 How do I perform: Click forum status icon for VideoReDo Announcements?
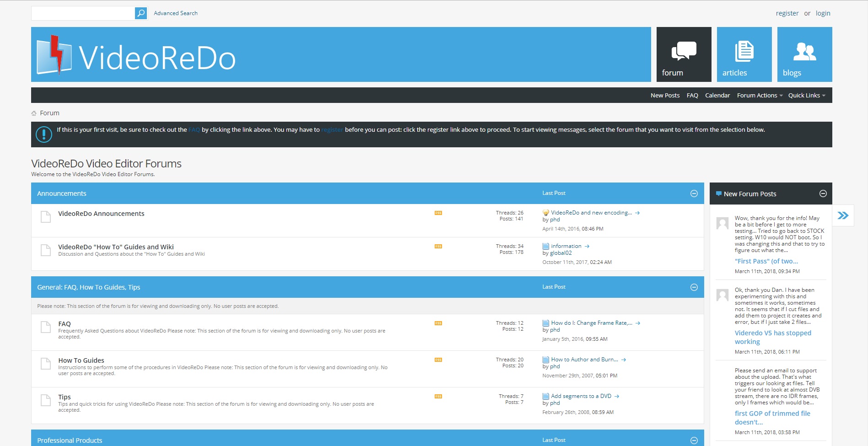pyautogui.click(x=46, y=217)
